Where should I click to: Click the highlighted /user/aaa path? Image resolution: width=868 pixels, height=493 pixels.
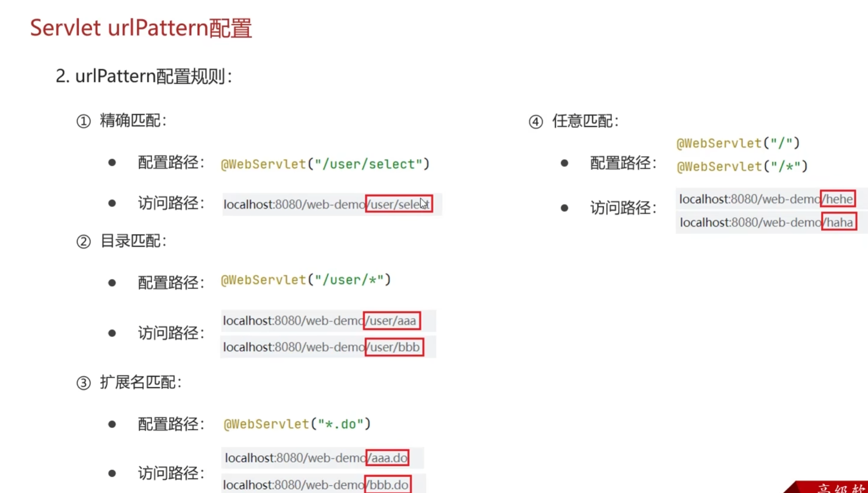(x=391, y=320)
